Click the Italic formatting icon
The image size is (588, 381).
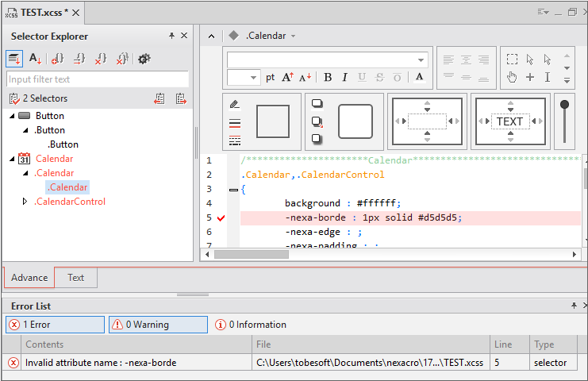(x=344, y=77)
